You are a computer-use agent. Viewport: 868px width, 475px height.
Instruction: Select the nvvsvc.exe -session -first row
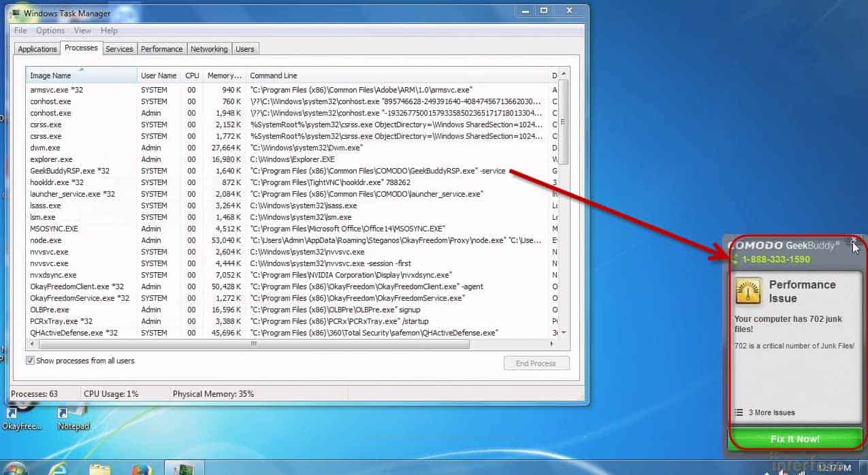292,263
